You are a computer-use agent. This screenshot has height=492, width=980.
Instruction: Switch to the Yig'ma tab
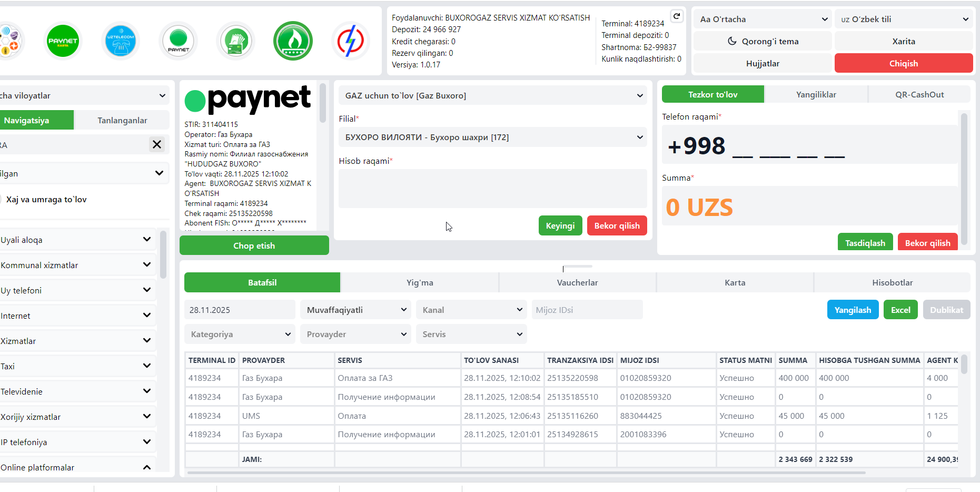[x=420, y=282]
